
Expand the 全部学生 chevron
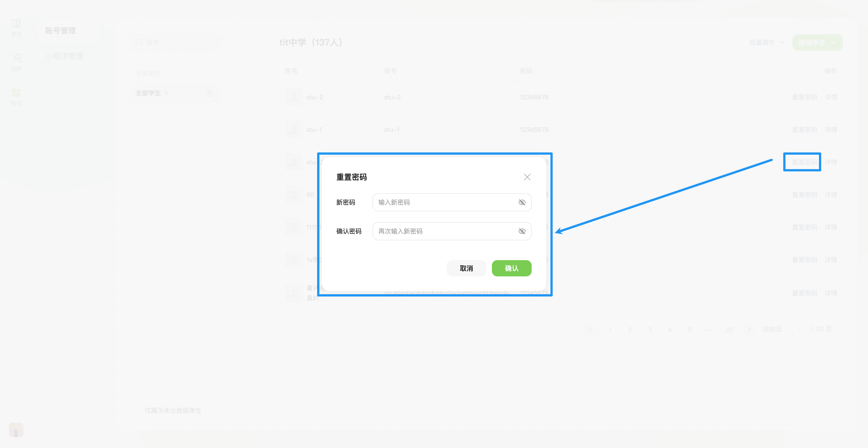166,93
